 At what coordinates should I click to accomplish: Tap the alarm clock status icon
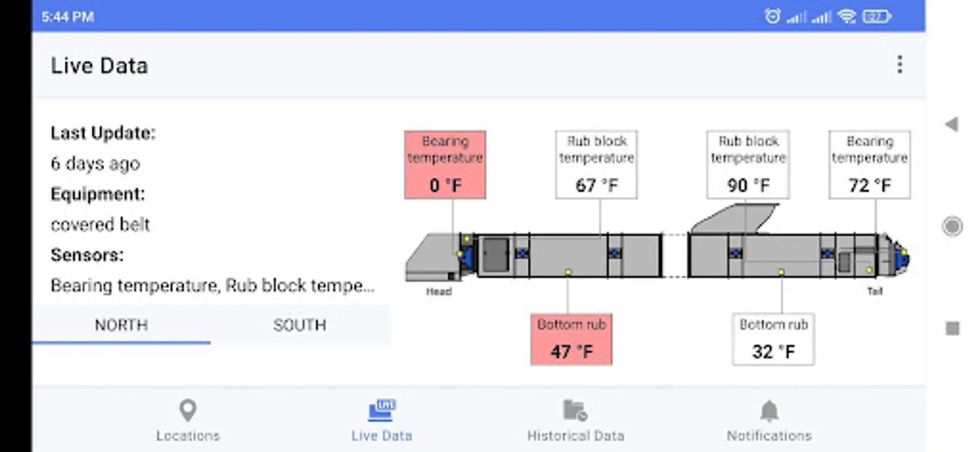coord(772,17)
